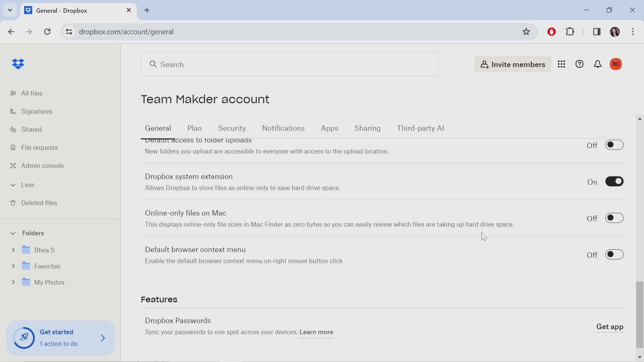Expand Bhea S folder in sidebar
The height and width of the screenshot is (362, 644).
[13, 250]
